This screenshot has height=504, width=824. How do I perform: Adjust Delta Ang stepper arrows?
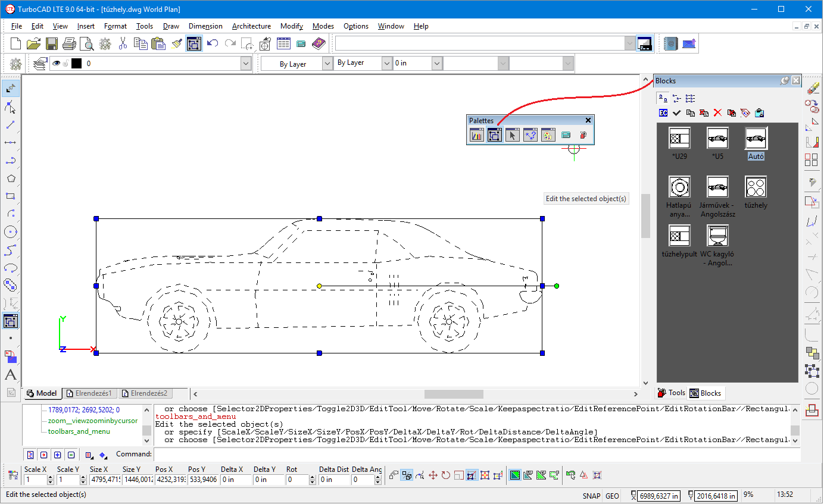378,480
